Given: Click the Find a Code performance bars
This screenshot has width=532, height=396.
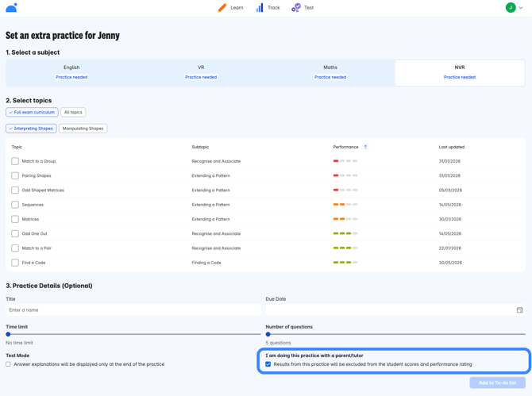Looking at the screenshot, I should 345,263.
